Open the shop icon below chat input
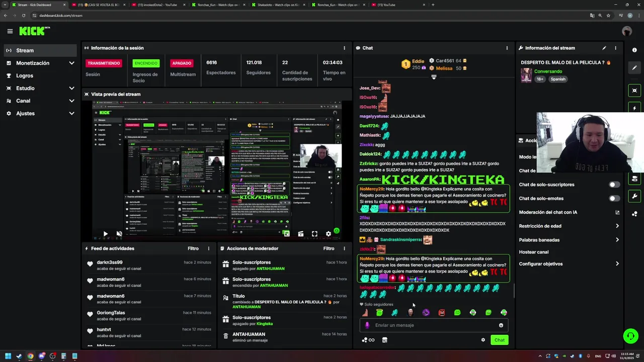 (x=385, y=340)
